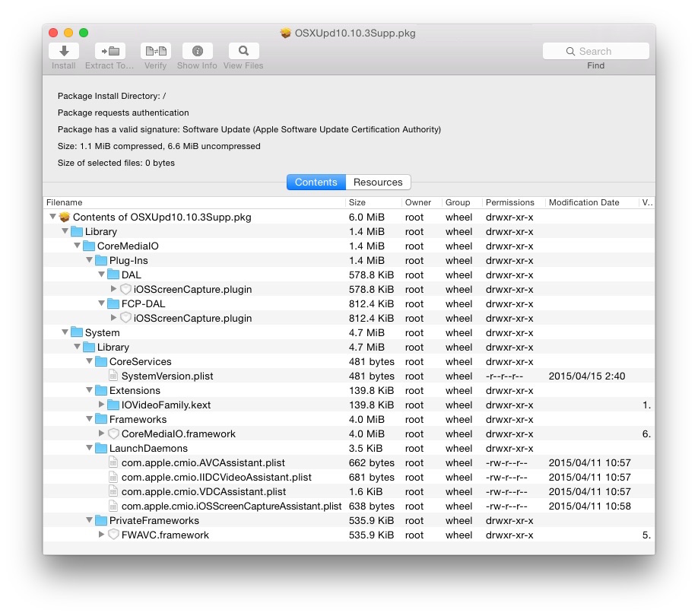
Task: Select com.apple.cmio.IIDCVideoAssistant.plist row
Action: coord(349,477)
